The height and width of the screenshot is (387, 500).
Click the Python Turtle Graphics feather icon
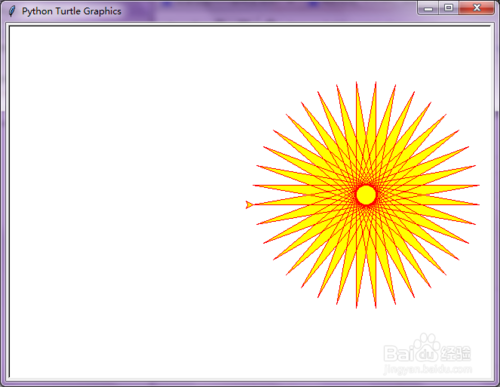[x=12, y=11]
